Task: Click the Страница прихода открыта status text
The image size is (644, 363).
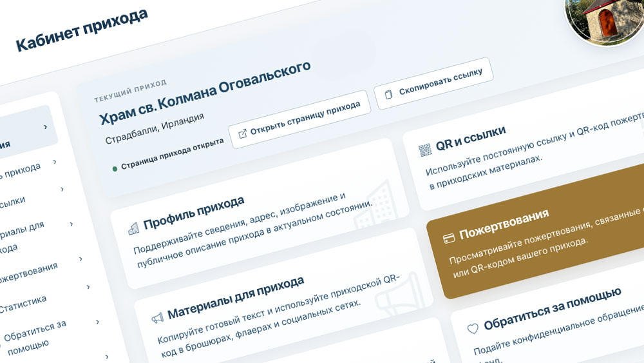Action: pyautogui.click(x=173, y=153)
